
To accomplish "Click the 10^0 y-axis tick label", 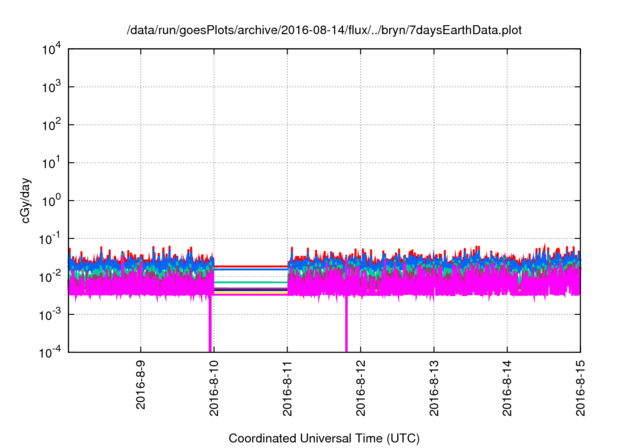I will 51,201.
